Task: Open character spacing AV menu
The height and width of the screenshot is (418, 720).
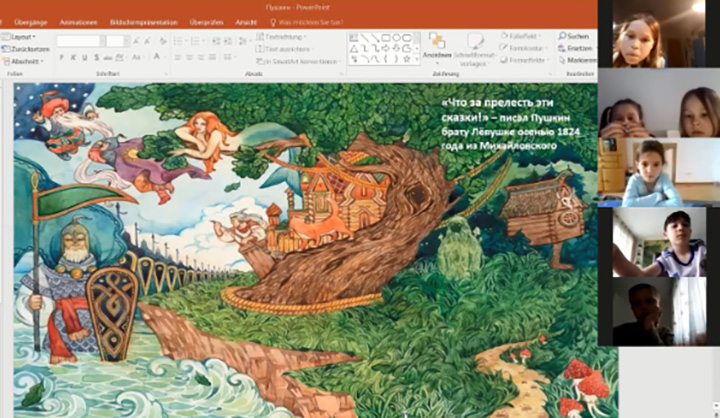Action: point(120,57)
